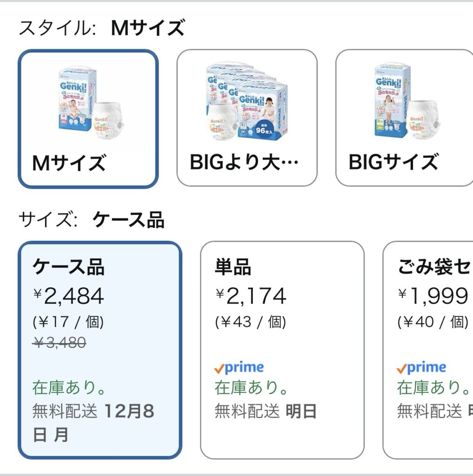The height and width of the screenshot is (476, 473).
Task: Pick the BIGサイズ style option label
Action: pos(393,163)
